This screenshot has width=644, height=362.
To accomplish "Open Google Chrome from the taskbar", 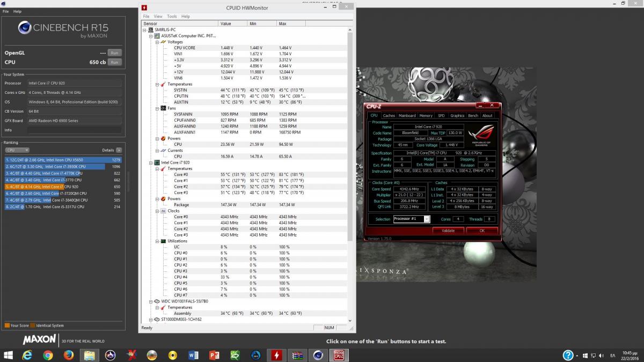I will tap(48, 355).
